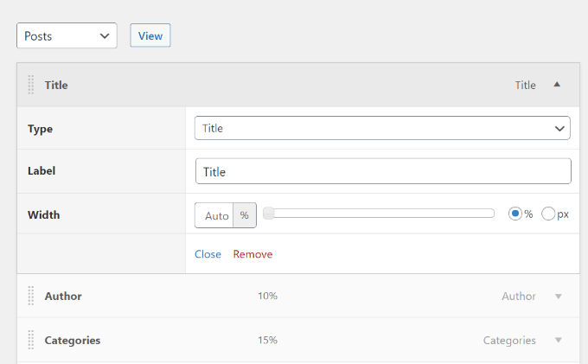Click the % unit box beside Auto
This screenshot has height=364, width=588.
coord(245,215)
